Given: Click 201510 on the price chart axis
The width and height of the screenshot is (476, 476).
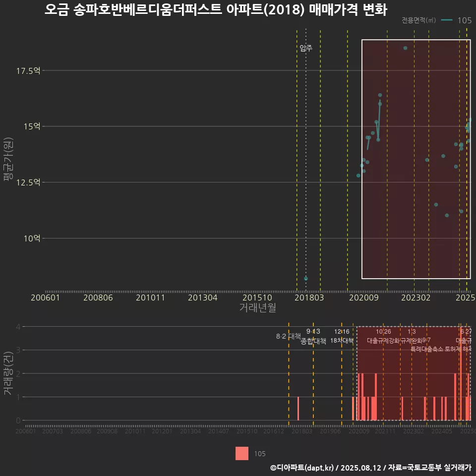Looking at the screenshot, I should click(257, 297).
